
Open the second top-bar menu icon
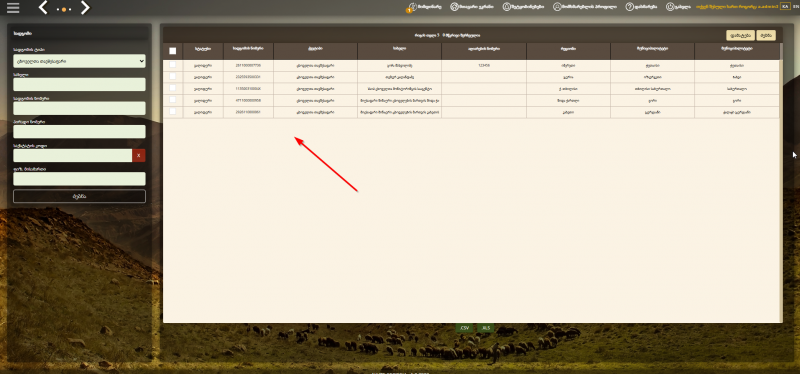point(454,7)
